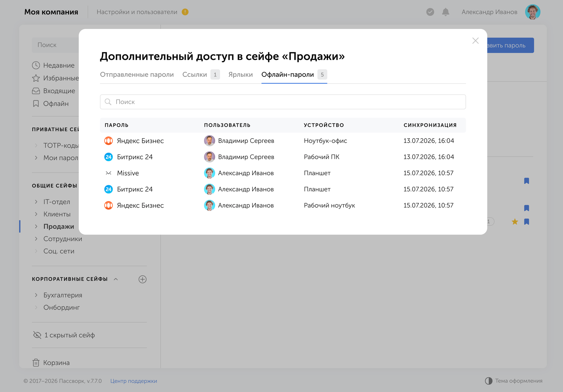Click Александр Иванов avatar in Рабочий ноутбук row
The width and height of the screenshot is (563, 392).
point(209,206)
